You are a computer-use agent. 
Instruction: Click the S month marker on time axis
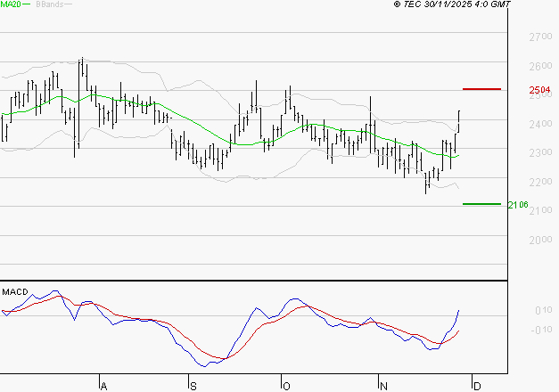coord(193,387)
